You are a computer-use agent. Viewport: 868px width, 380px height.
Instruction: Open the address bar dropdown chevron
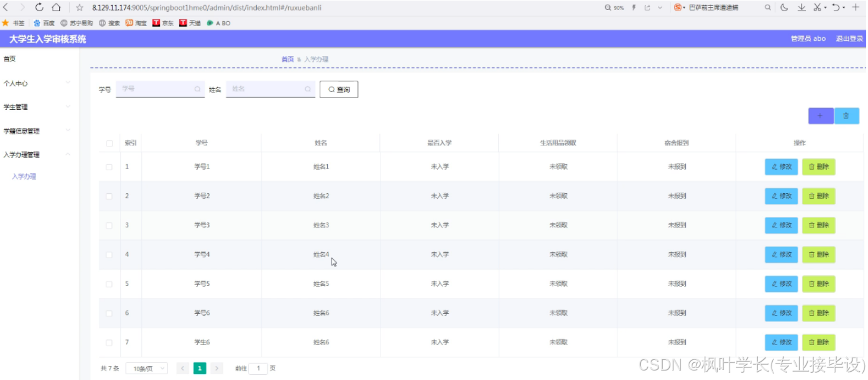click(x=660, y=8)
